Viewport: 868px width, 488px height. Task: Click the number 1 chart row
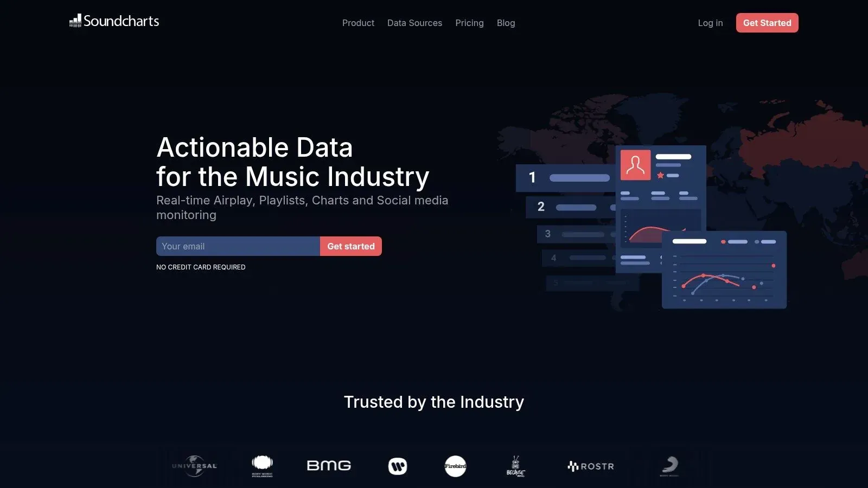pos(565,178)
